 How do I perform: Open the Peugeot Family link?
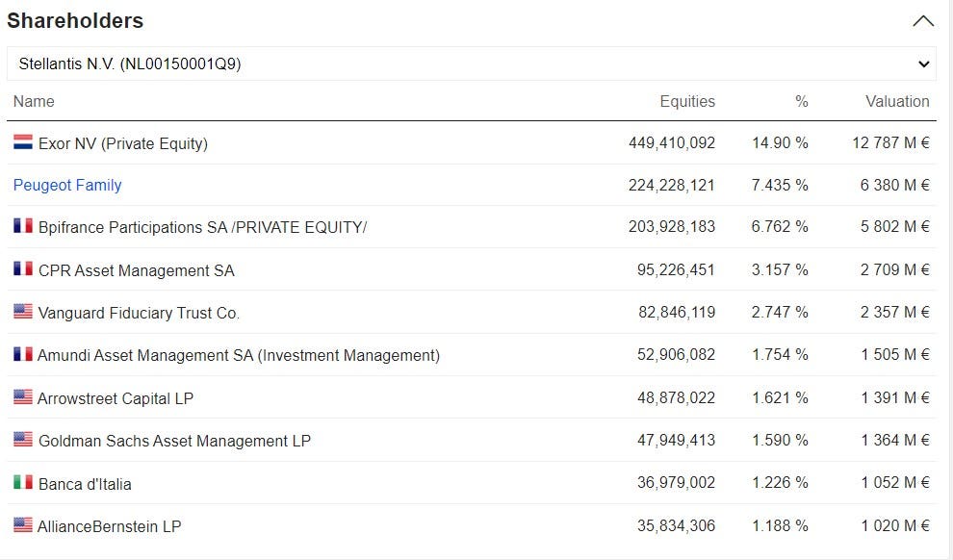pyautogui.click(x=67, y=186)
